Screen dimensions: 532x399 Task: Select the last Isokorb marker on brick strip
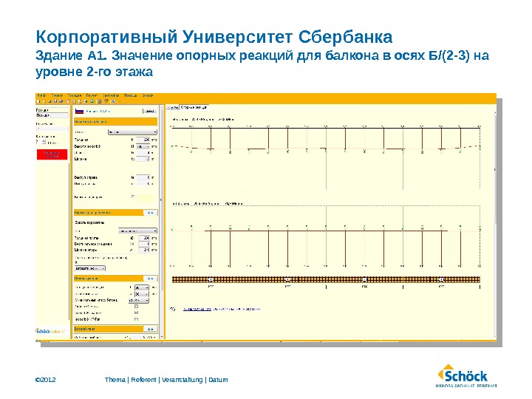(441, 279)
